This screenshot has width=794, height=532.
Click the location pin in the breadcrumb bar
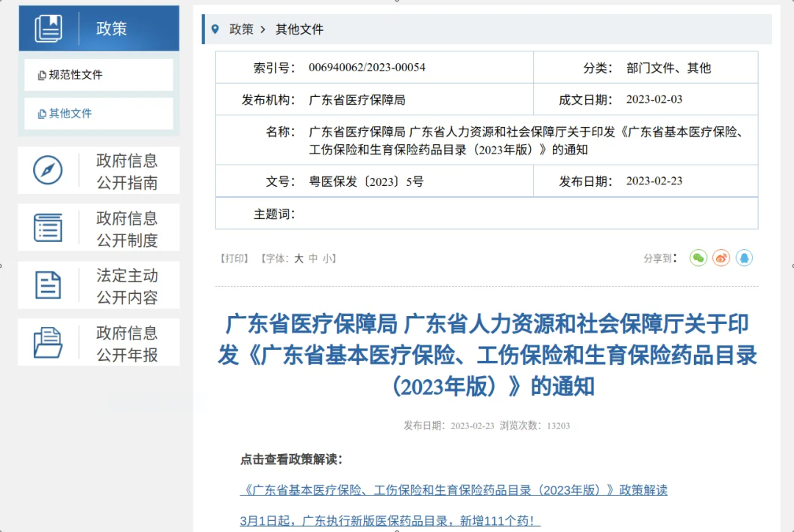(x=215, y=30)
